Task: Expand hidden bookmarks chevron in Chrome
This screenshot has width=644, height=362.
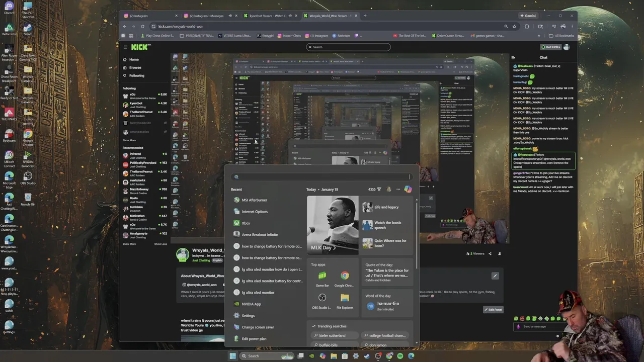Action: [538, 36]
